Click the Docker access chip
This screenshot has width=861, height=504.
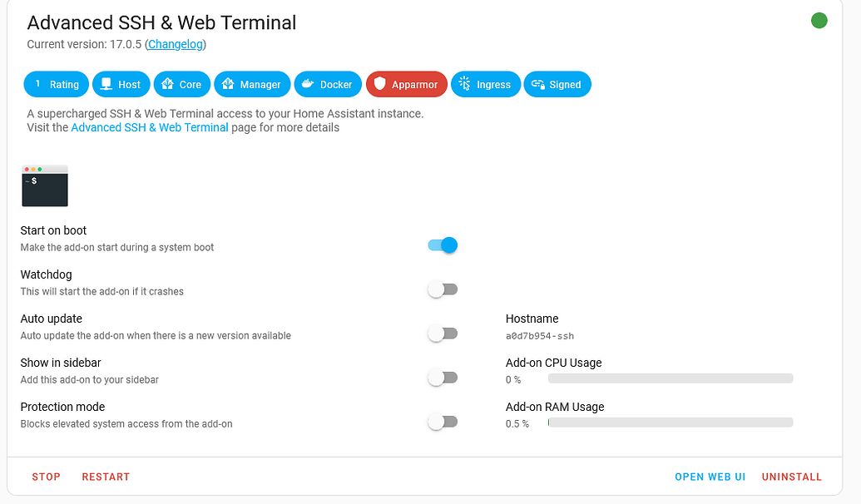coord(328,85)
